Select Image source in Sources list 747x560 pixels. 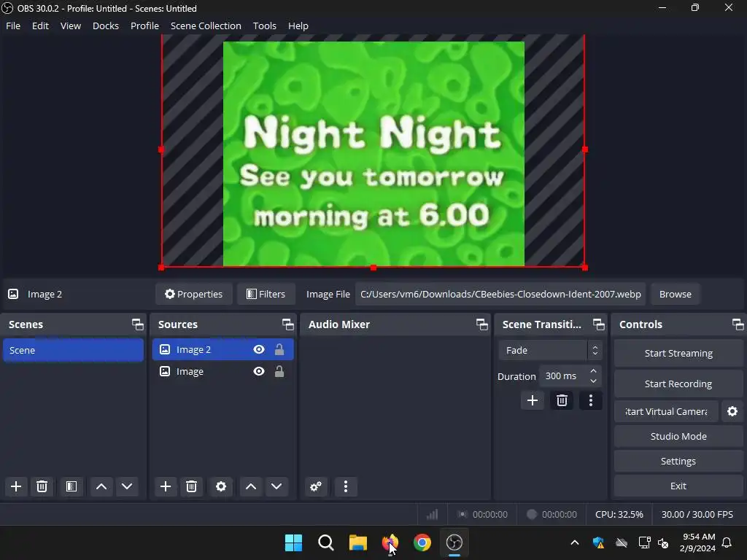(223, 371)
